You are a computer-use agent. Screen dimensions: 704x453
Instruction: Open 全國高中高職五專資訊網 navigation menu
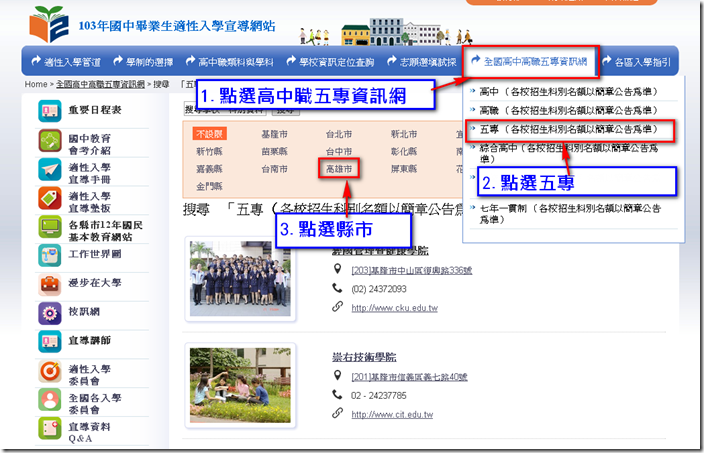(x=531, y=61)
